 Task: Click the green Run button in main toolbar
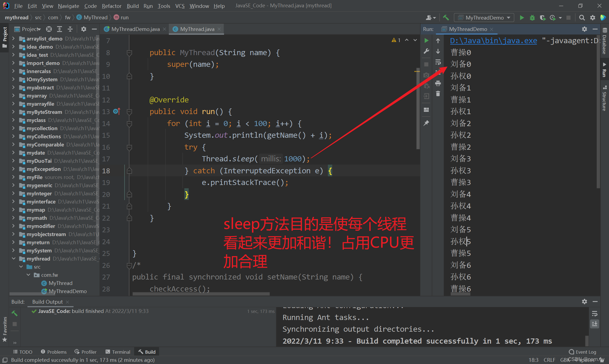522,18
